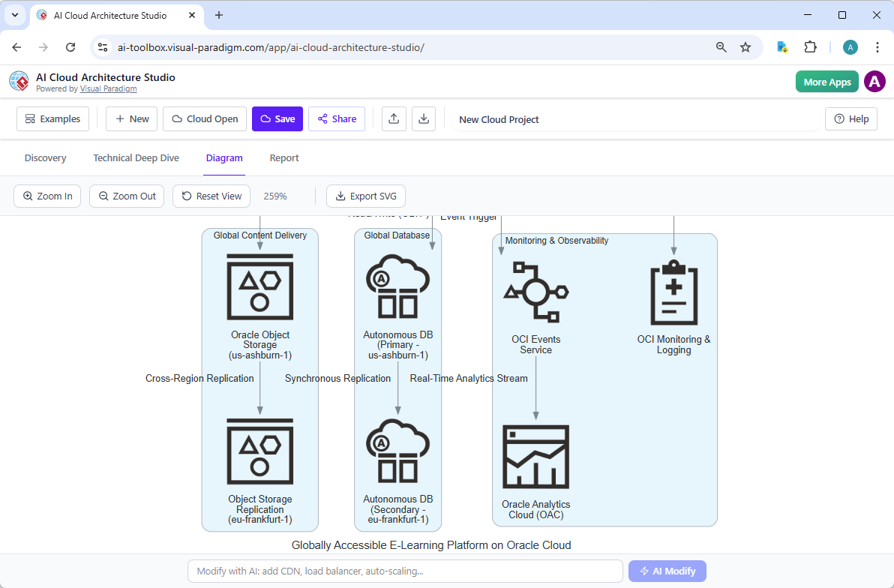Switch to the Report tab
Image resolution: width=894 pixels, height=588 pixels.
[x=284, y=157]
